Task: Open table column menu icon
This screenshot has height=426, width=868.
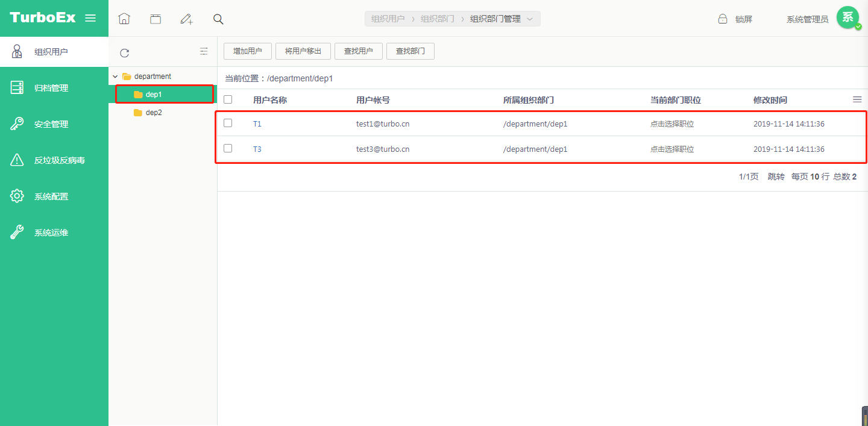Action: (x=857, y=99)
